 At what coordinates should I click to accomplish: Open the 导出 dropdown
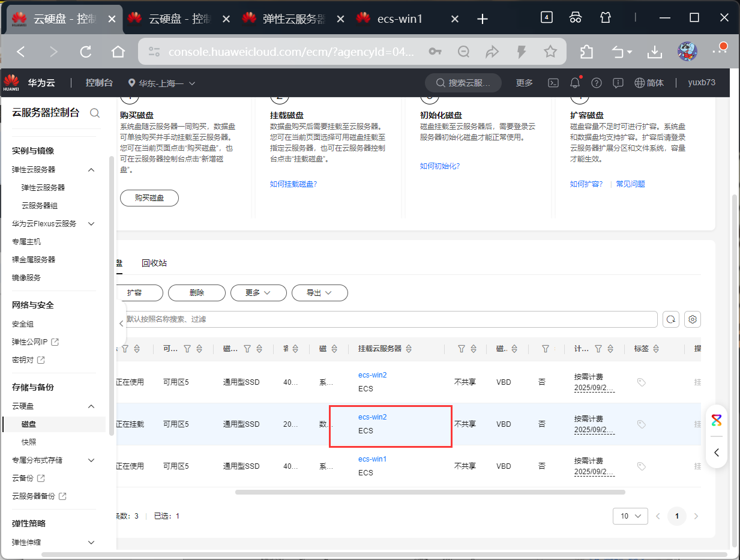[x=320, y=293]
